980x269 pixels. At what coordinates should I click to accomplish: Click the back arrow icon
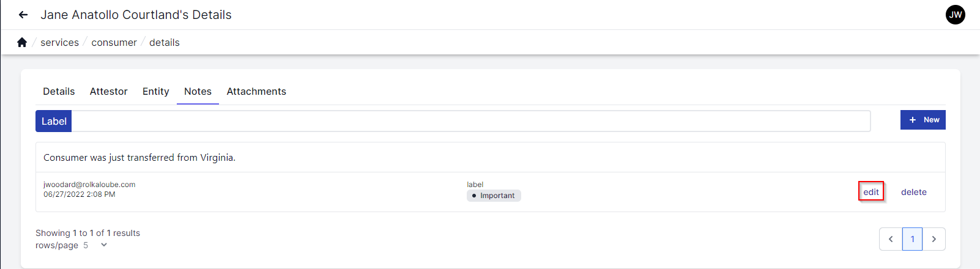(x=23, y=15)
